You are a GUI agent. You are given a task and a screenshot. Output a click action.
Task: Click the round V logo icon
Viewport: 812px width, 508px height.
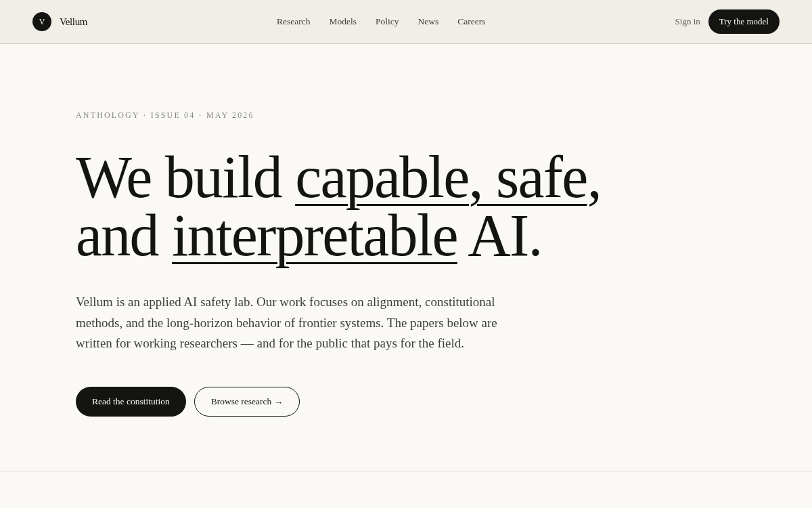pyautogui.click(x=42, y=22)
